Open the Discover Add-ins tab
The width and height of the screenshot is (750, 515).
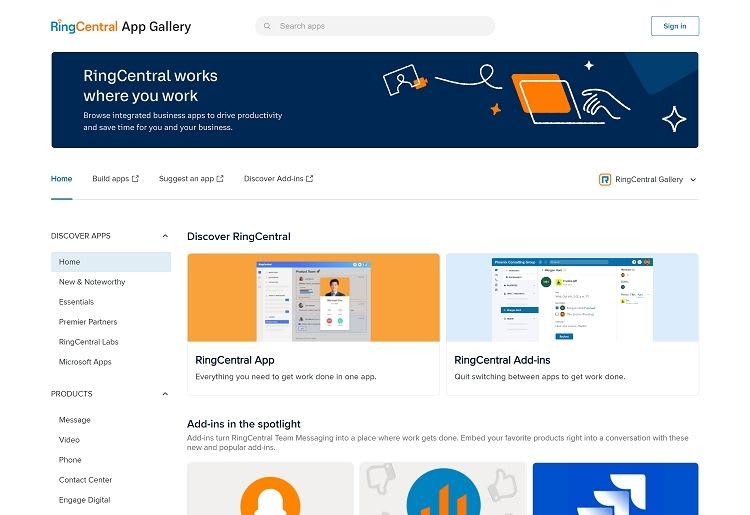click(x=278, y=178)
